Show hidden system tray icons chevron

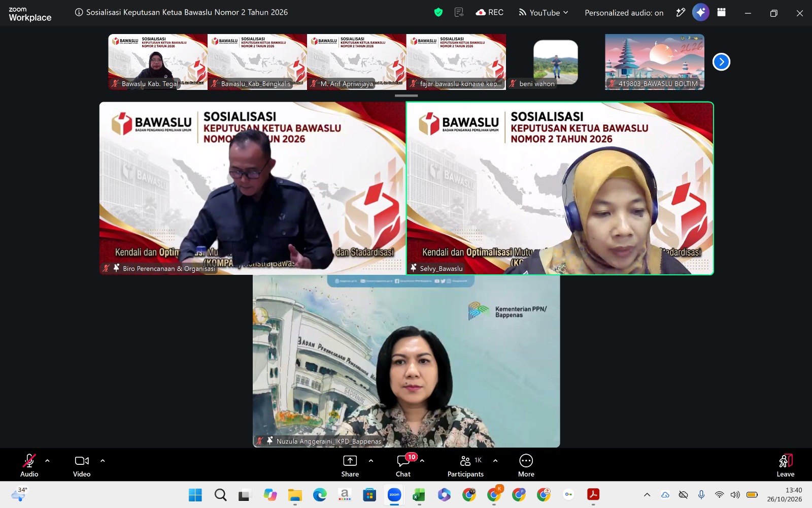point(647,495)
